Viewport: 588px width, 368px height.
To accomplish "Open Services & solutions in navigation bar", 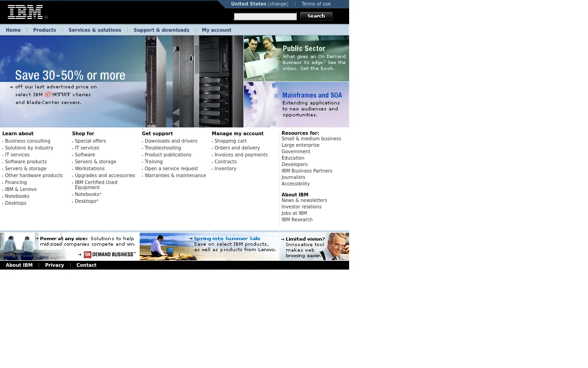I will pyautogui.click(x=95, y=30).
